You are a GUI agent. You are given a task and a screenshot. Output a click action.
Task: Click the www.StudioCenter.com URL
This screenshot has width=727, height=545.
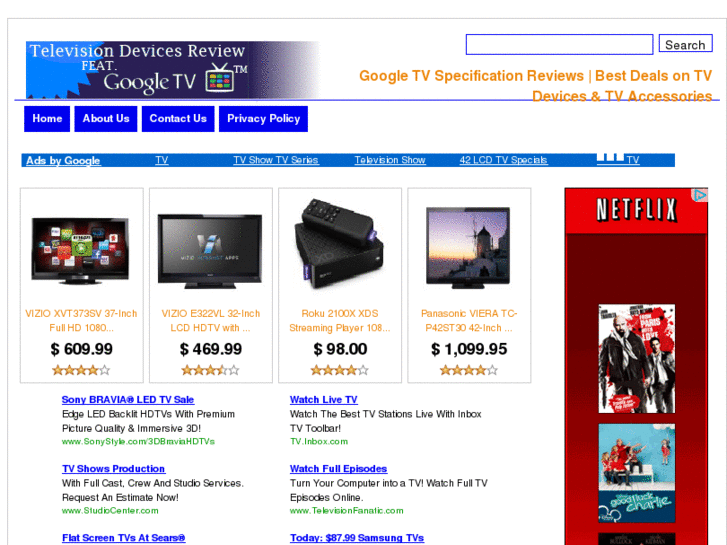click(110, 511)
